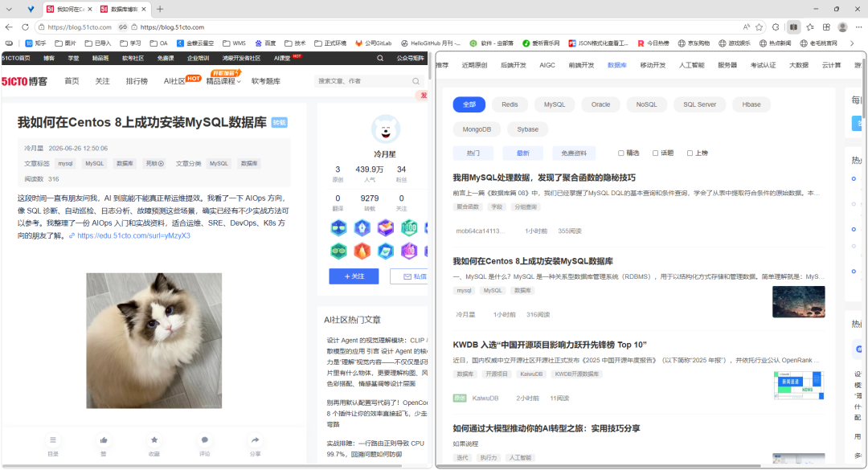Open browser Extensions puzzle icon

[x=776, y=27]
